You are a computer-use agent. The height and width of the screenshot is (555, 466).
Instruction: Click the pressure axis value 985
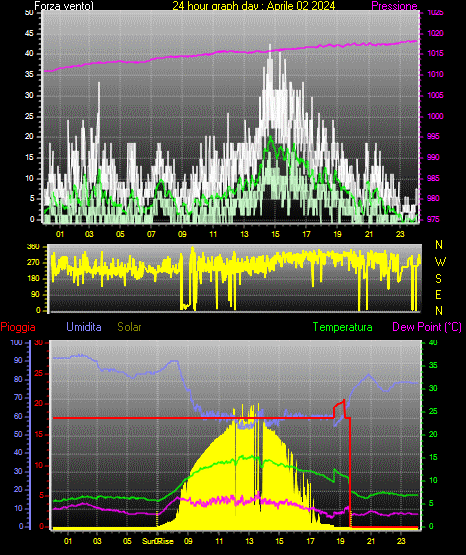click(433, 178)
